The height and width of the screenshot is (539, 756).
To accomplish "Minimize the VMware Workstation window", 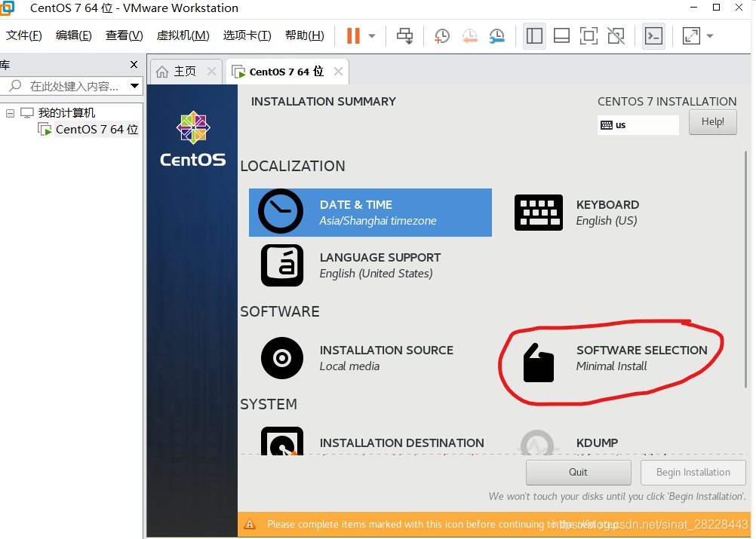I will click(x=694, y=8).
